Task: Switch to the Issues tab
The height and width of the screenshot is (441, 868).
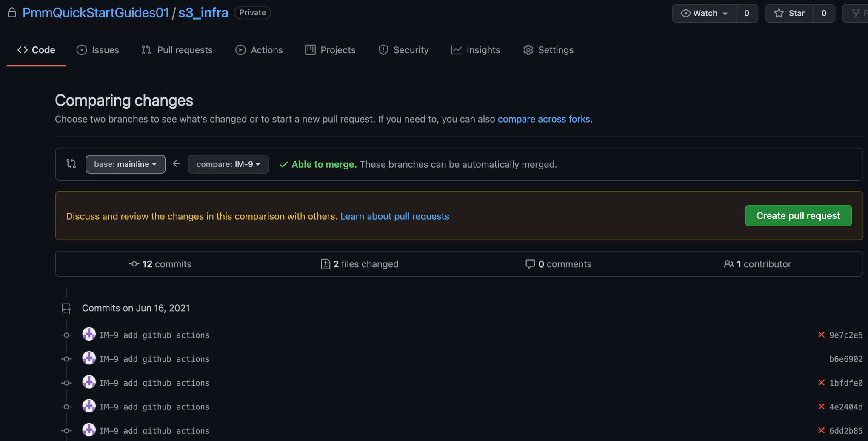Action: [97, 50]
